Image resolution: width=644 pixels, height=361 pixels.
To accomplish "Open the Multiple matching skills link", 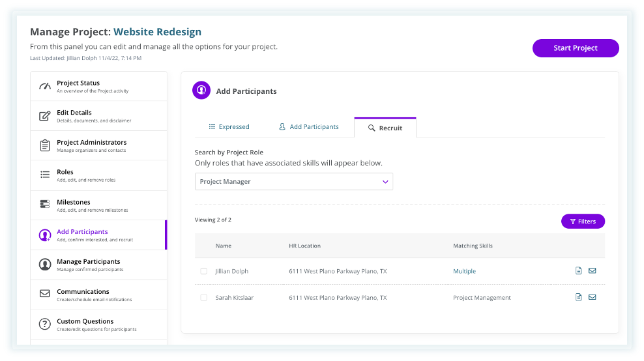I will coord(464,271).
